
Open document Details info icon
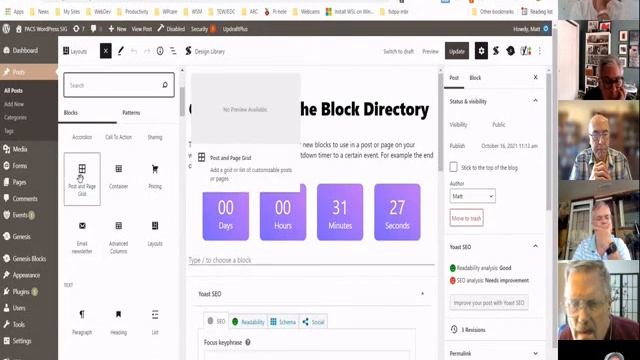(x=160, y=51)
